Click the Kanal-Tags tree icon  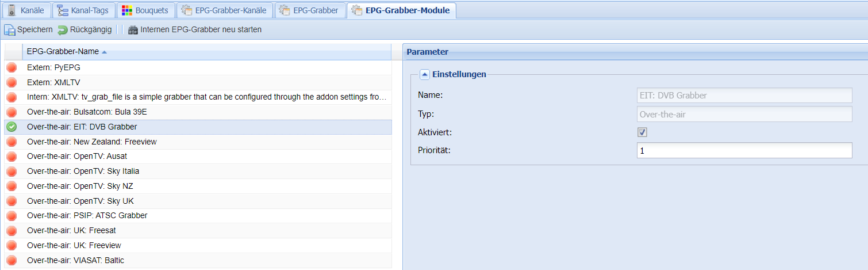[x=63, y=10]
